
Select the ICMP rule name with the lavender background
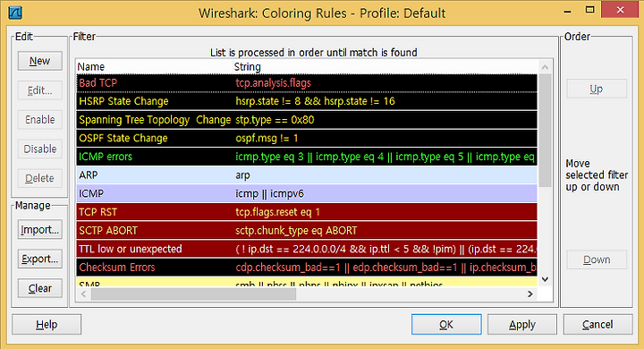tap(91, 193)
